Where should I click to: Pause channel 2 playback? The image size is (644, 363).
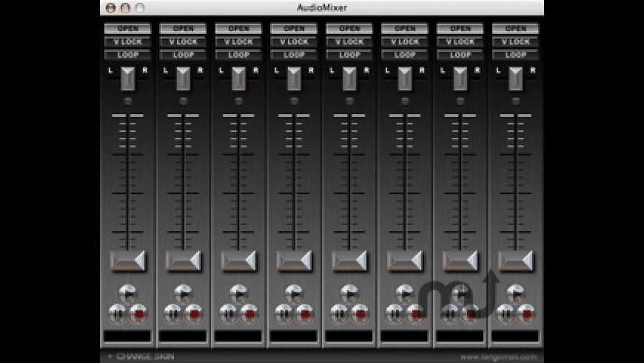pyautogui.click(x=172, y=313)
